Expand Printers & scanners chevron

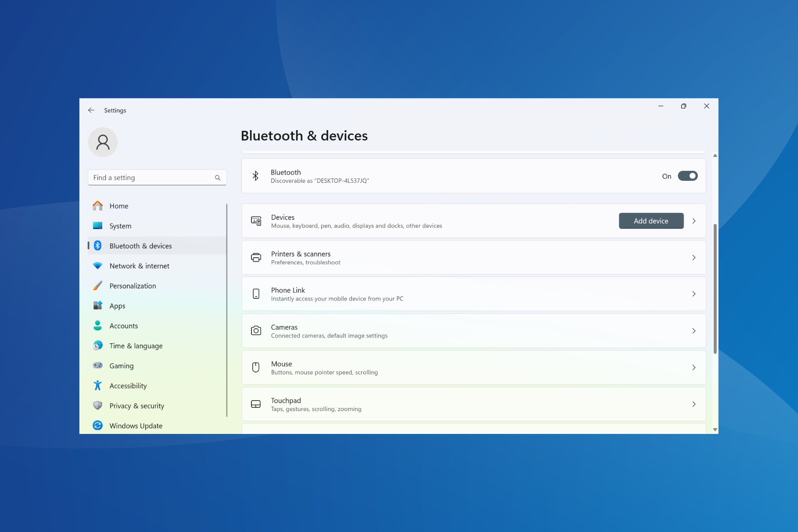click(694, 258)
